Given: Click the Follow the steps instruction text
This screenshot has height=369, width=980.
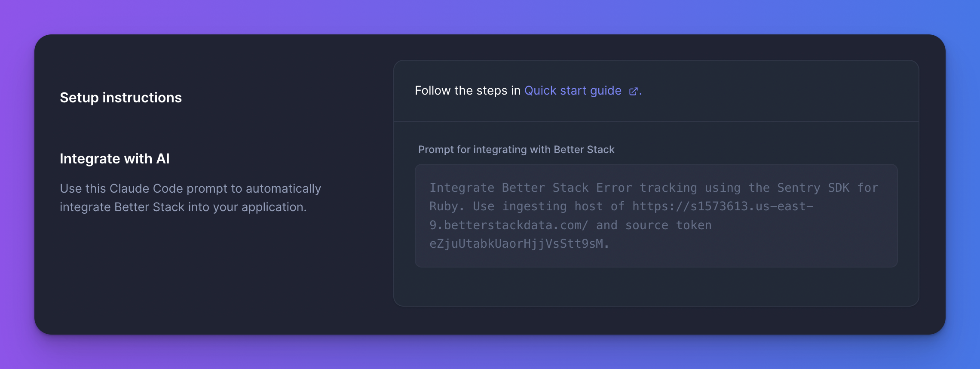Looking at the screenshot, I should [468, 91].
